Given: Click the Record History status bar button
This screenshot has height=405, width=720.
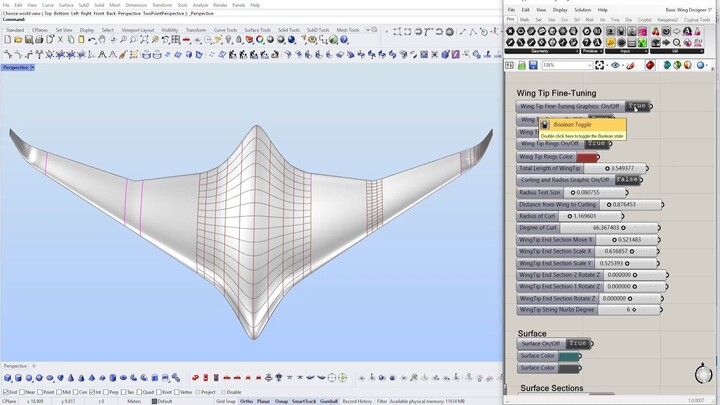Looking at the screenshot, I should (x=357, y=401).
